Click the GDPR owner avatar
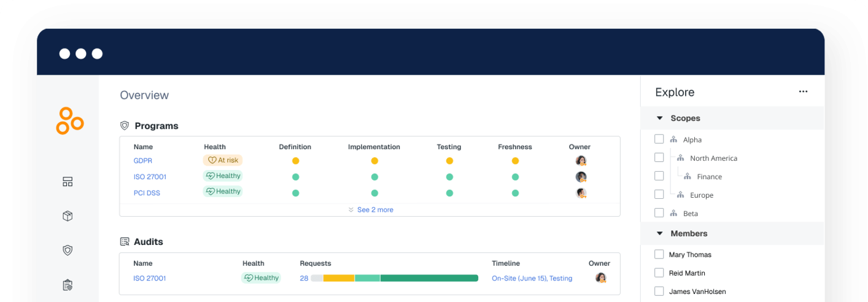Screen dimensions: 868x302 [x=581, y=161]
